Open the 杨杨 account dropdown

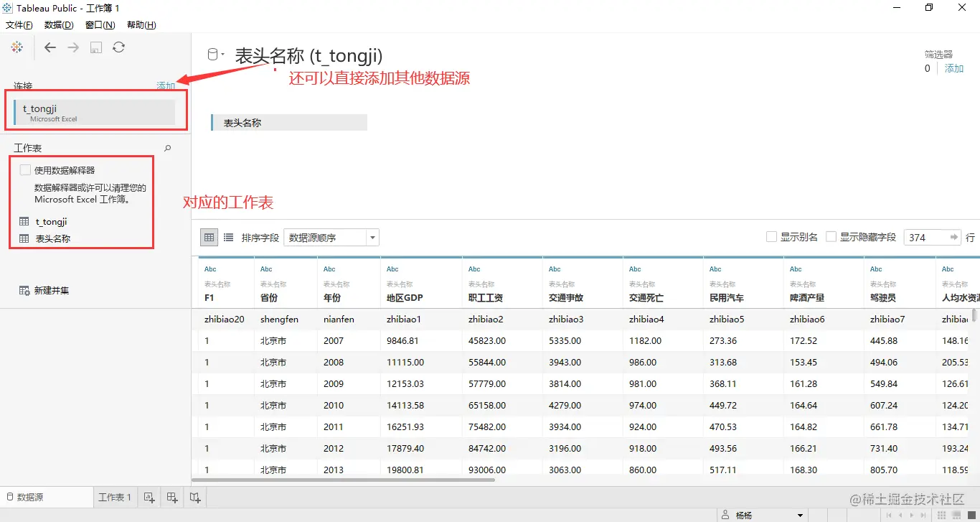pos(798,514)
